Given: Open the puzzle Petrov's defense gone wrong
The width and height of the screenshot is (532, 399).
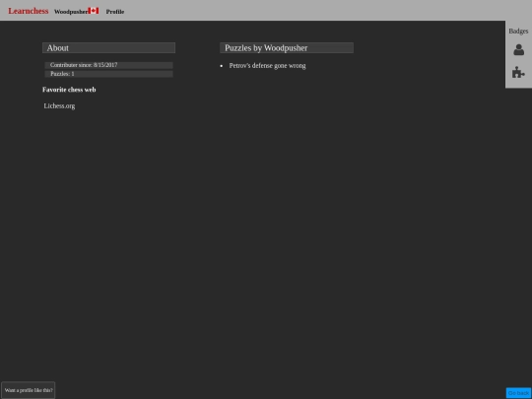Looking at the screenshot, I should point(267,66).
